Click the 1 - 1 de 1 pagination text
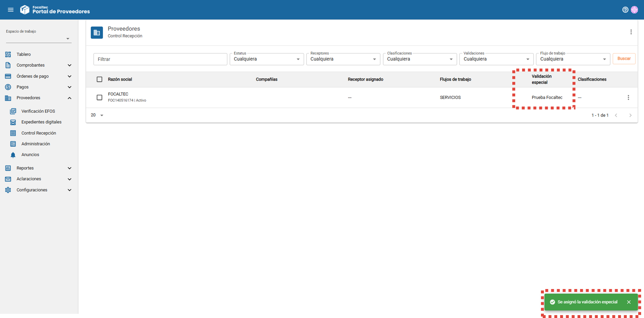This screenshot has height=318, width=644. (x=600, y=115)
